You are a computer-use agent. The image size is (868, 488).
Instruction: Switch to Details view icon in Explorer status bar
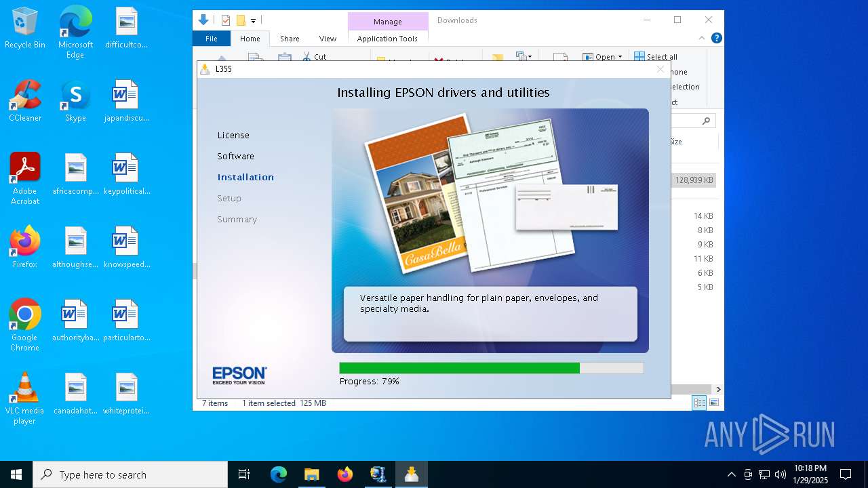pyautogui.click(x=698, y=403)
